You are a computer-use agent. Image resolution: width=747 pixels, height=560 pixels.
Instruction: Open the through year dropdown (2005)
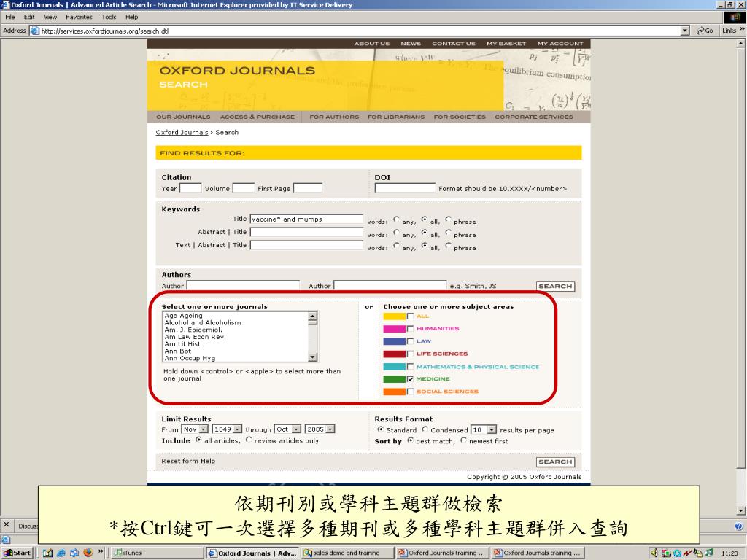point(320,429)
